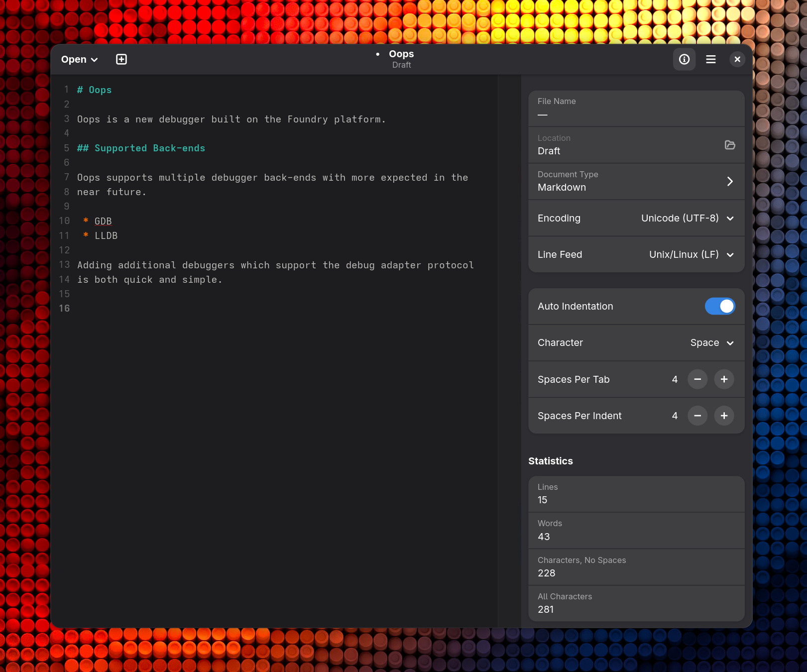Click the close icon on the editor window
Image resolution: width=807 pixels, height=672 pixels.
click(x=737, y=59)
